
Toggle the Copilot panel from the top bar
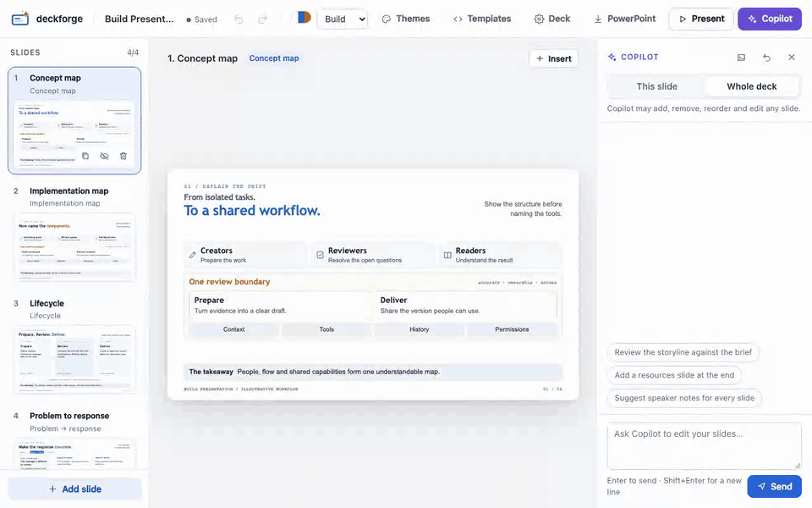point(770,19)
